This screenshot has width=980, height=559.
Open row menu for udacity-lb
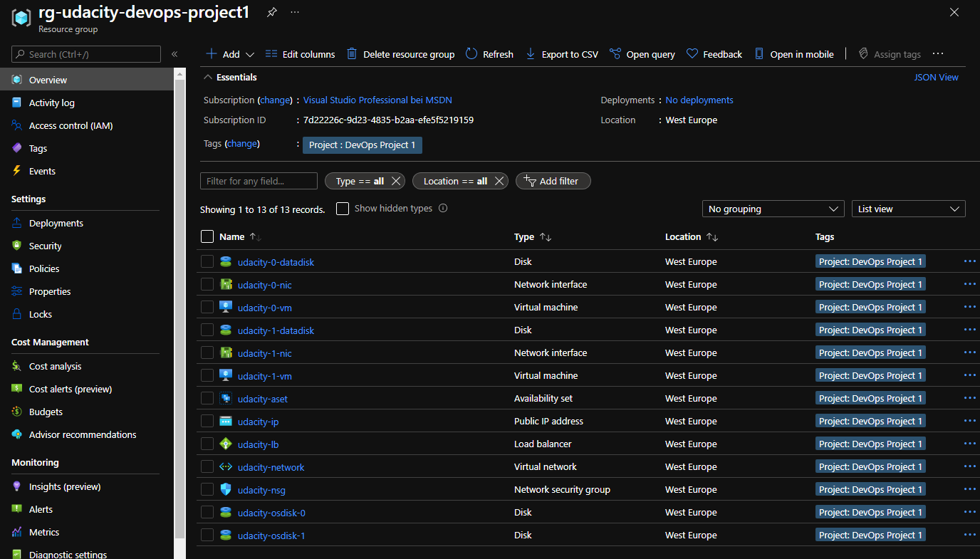(969, 444)
